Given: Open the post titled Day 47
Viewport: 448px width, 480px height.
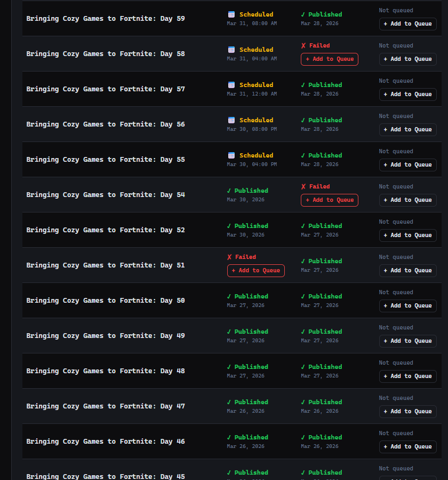Looking at the screenshot, I should click(x=106, y=406).
